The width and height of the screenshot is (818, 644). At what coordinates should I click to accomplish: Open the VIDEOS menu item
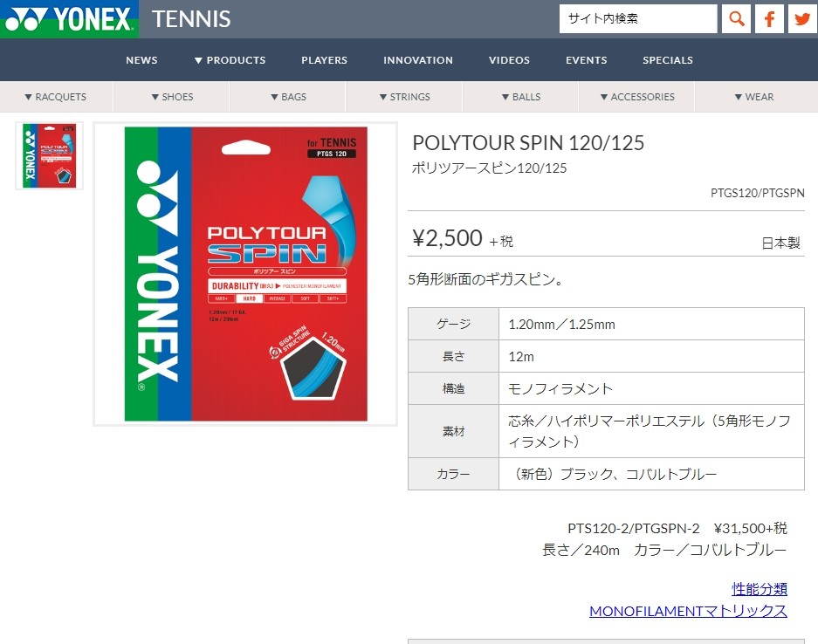509,60
